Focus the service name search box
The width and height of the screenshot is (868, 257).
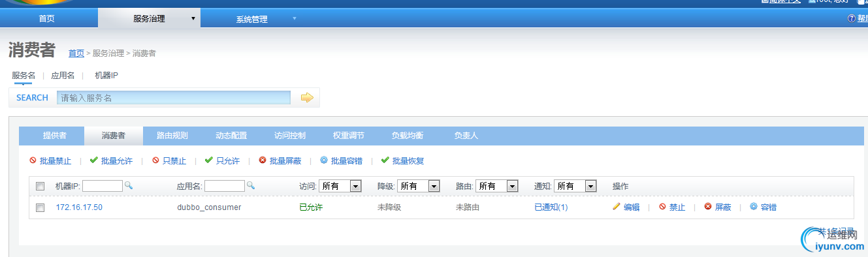tap(174, 98)
